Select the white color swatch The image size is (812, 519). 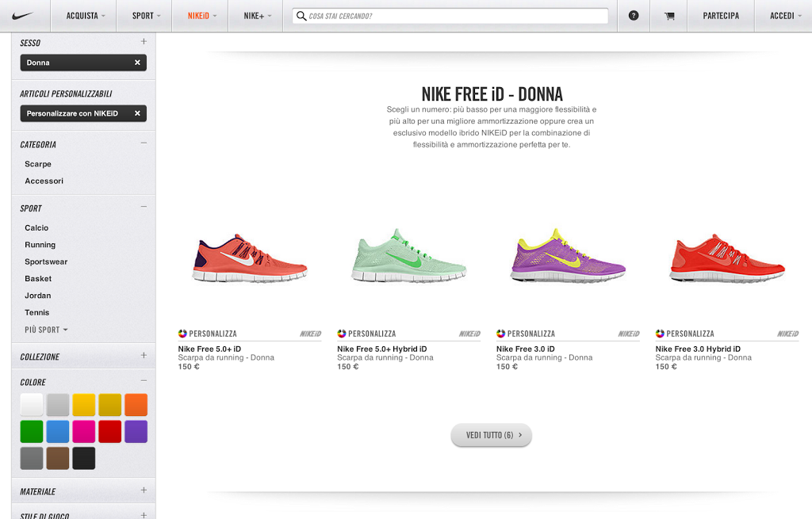pyautogui.click(x=32, y=405)
